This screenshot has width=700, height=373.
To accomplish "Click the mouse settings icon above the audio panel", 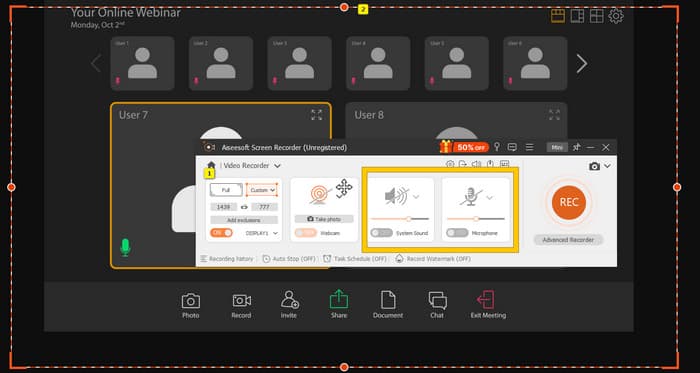I will (x=490, y=164).
